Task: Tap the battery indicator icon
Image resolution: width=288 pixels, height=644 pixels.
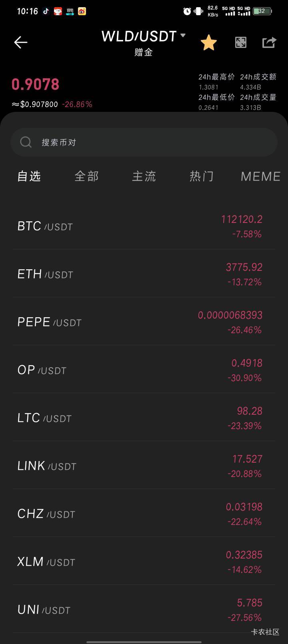Action: pos(262,11)
